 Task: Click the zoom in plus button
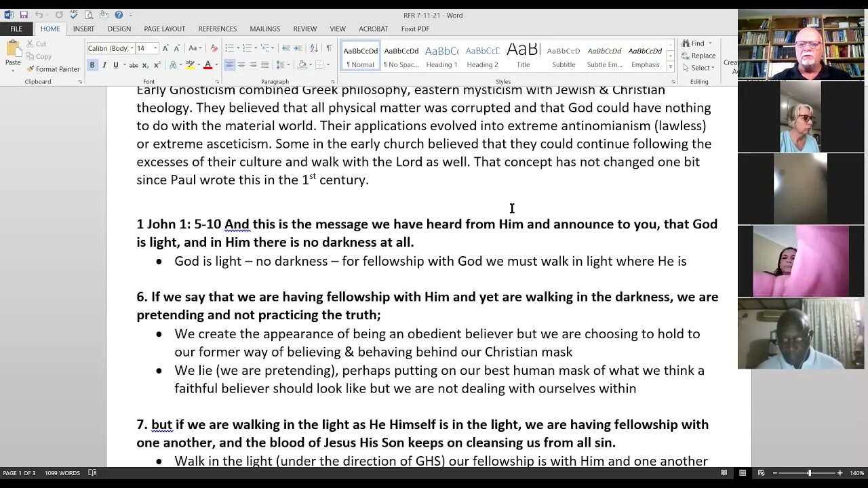pos(840,473)
